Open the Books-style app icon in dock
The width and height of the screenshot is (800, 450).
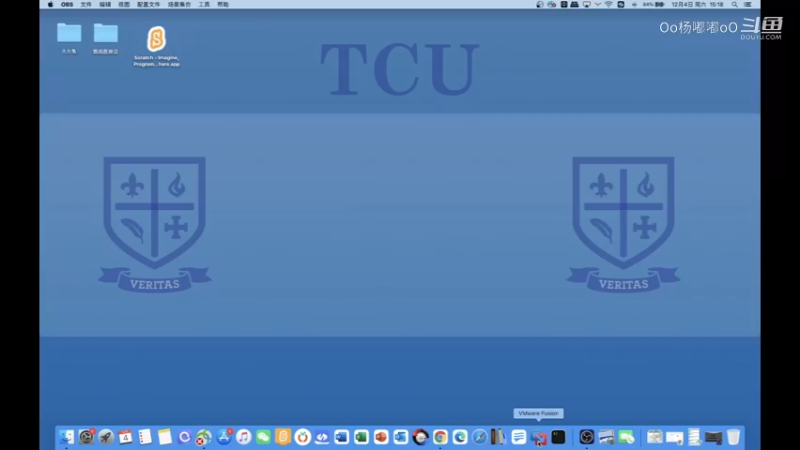coord(498,437)
